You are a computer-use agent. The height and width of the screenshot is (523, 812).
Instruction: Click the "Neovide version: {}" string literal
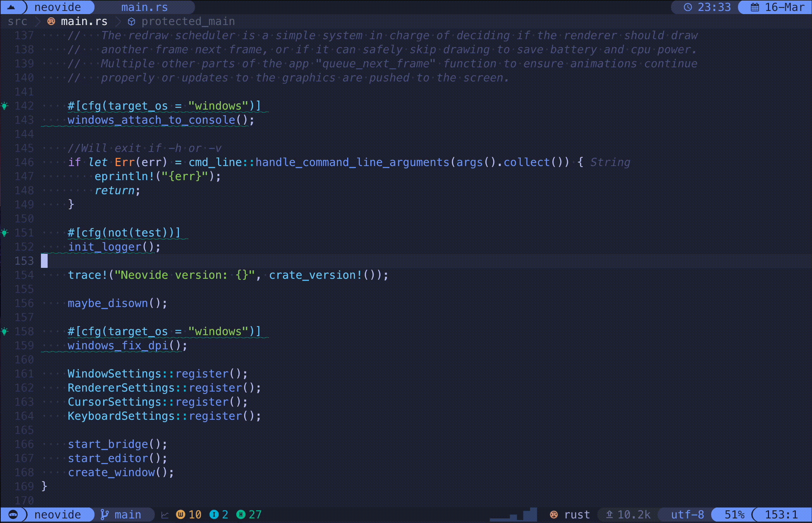click(184, 275)
